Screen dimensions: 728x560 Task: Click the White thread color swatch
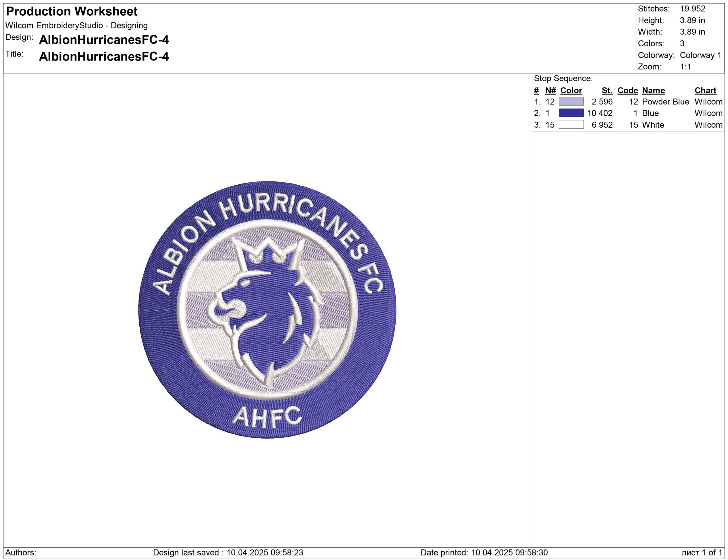[x=571, y=125]
